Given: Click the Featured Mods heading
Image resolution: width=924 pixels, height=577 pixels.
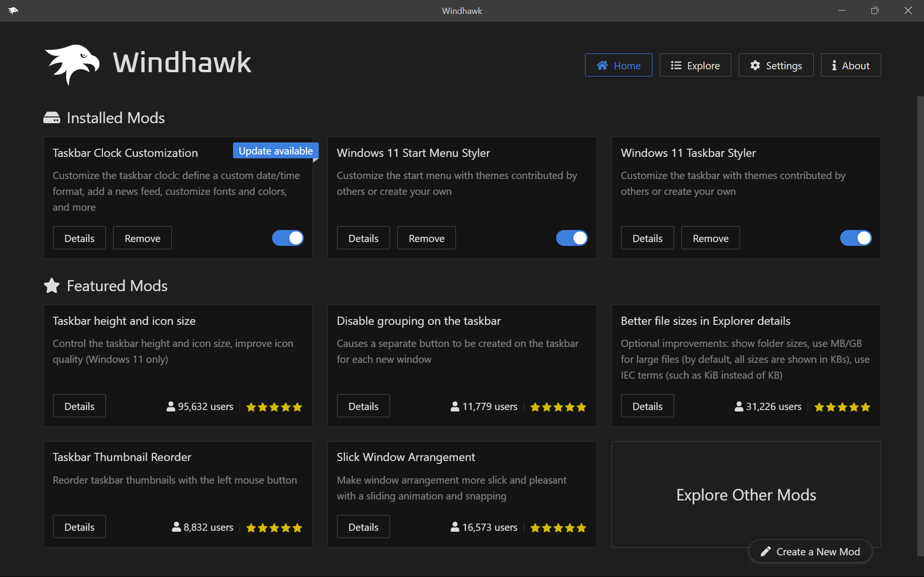Looking at the screenshot, I should point(117,286).
